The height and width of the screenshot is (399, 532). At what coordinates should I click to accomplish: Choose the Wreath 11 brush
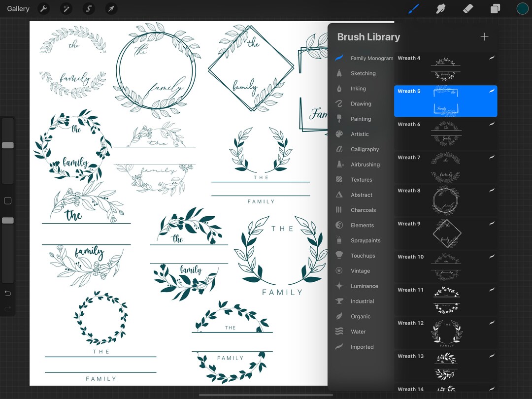445,299
